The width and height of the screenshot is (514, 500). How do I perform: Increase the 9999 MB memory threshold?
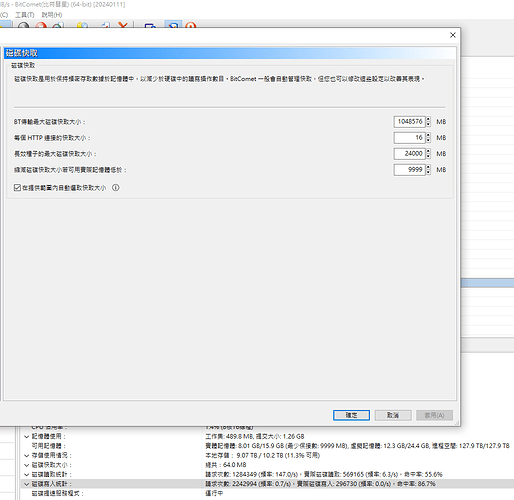pyautogui.click(x=428, y=167)
